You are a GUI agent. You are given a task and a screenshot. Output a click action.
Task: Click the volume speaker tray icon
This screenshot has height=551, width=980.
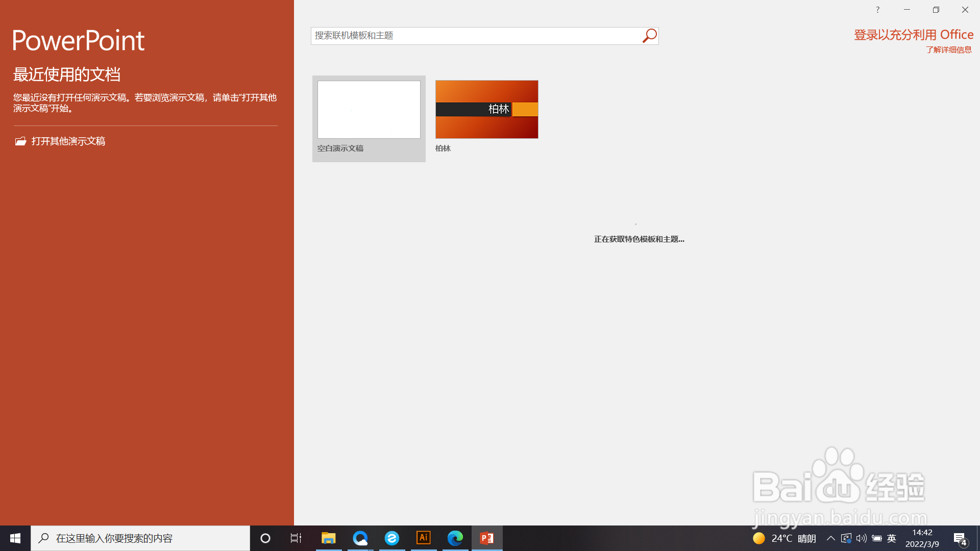[x=862, y=538]
